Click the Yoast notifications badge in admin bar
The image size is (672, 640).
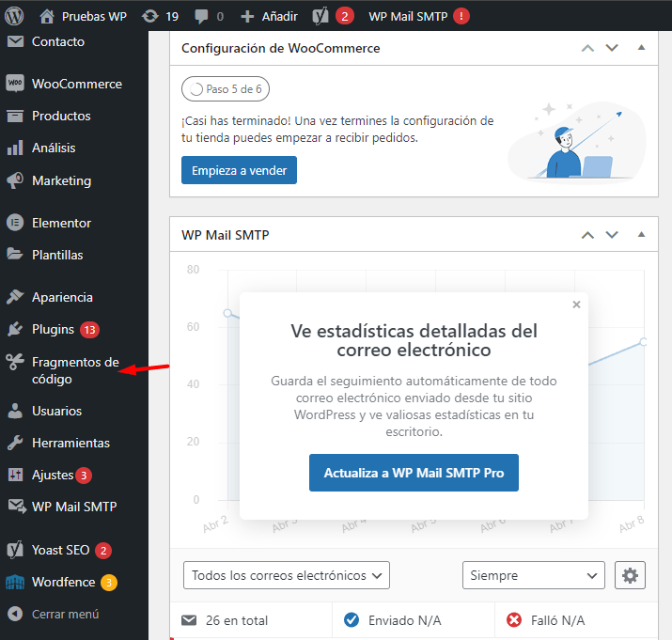(345, 16)
